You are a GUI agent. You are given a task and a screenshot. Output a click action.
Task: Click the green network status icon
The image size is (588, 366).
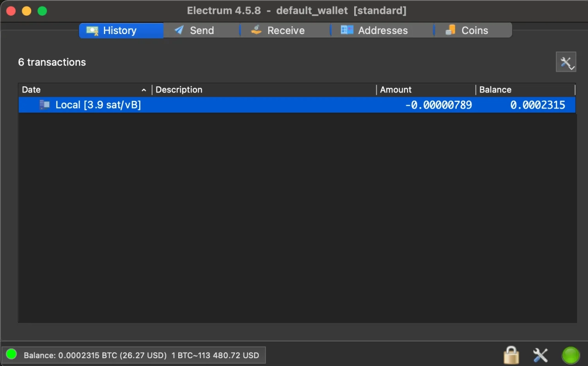click(571, 355)
